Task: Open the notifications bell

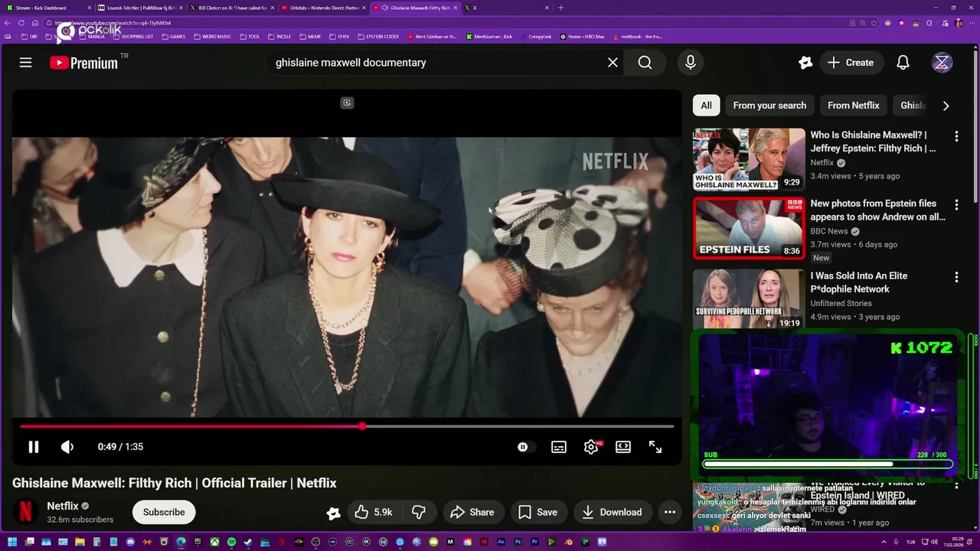Action: pos(903,63)
